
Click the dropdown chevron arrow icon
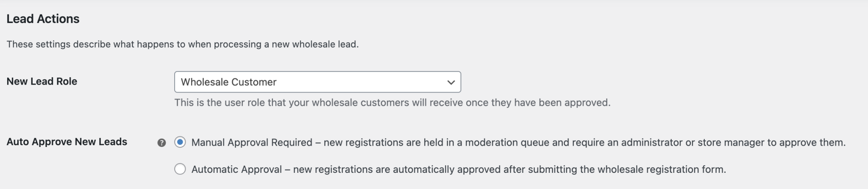point(451,82)
